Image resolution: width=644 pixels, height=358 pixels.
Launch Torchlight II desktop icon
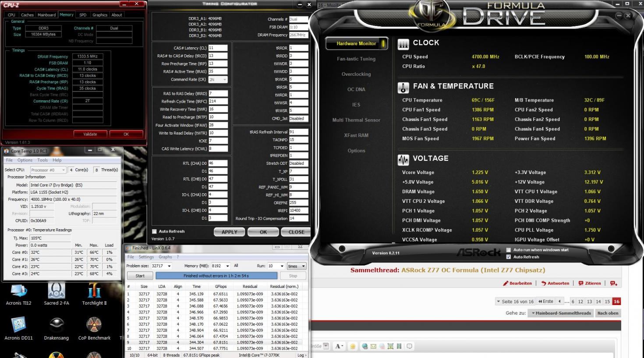94,294
